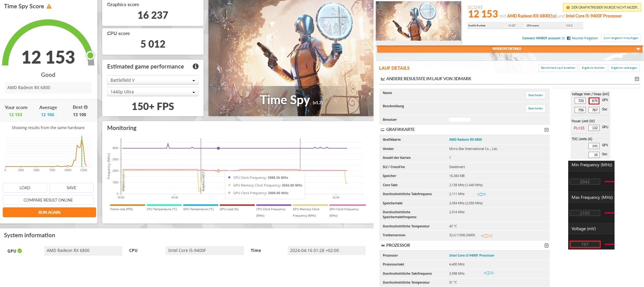The height and width of the screenshot is (287, 644).
Task: Click the GFX Vmax 875 voltage field
Action: click(x=594, y=101)
